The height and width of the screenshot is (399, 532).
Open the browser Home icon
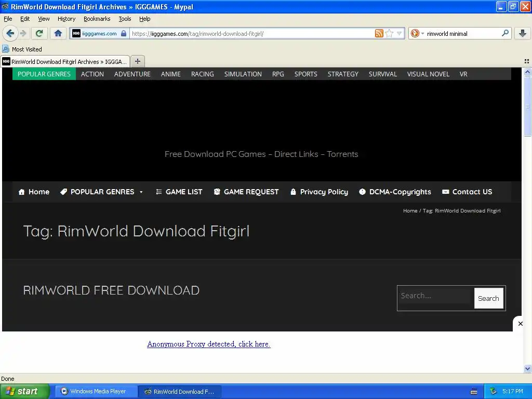[58, 33]
